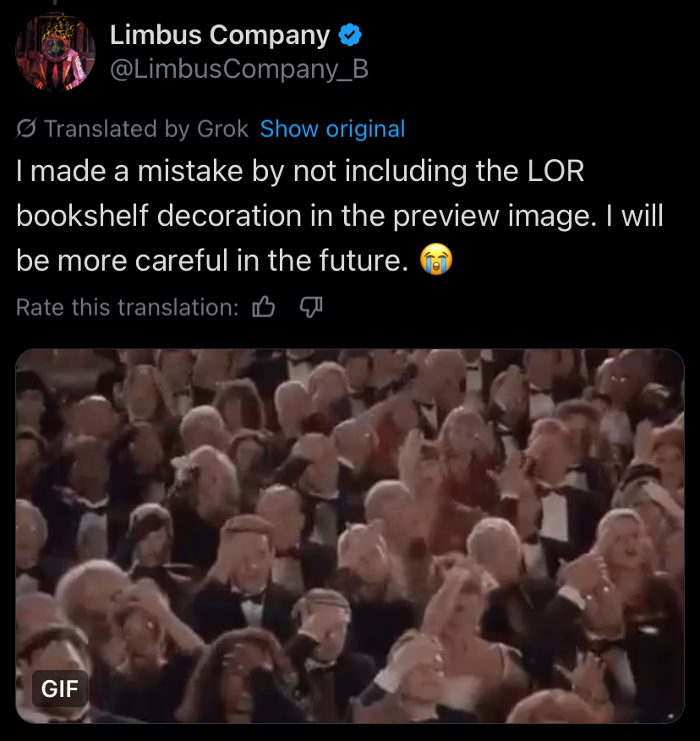Rate translation with thumbs up

coord(264,307)
